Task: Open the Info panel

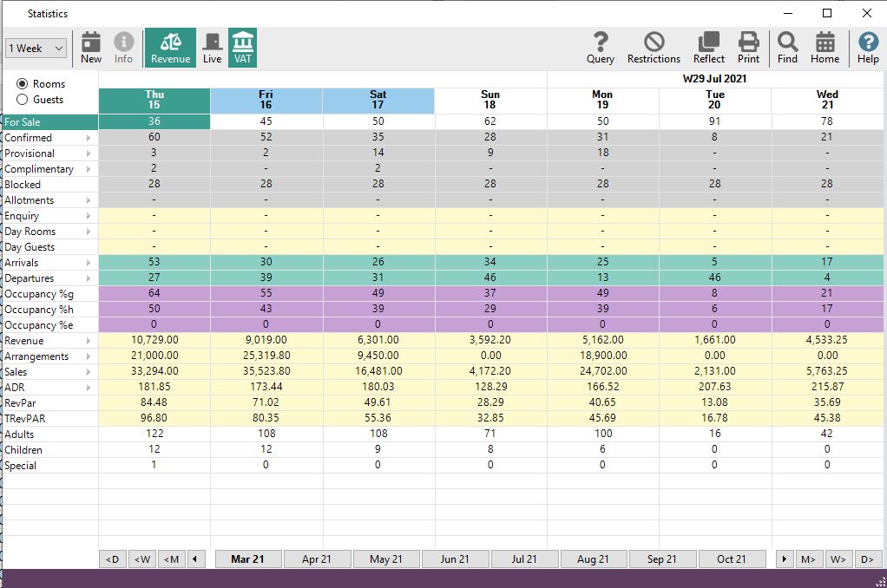Action: (123, 47)
